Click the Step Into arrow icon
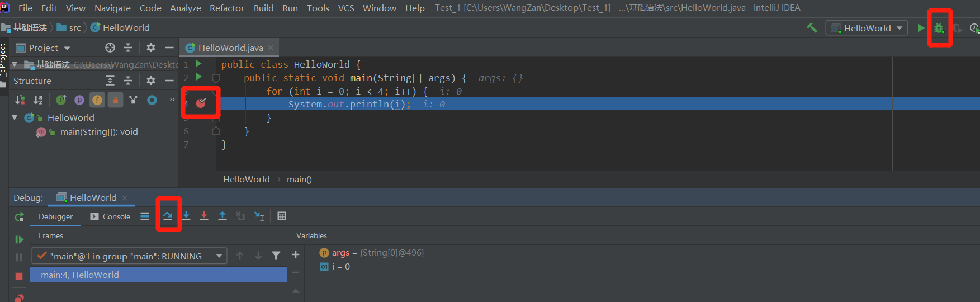This screenshot has width=980, height=302. (186, 216)
